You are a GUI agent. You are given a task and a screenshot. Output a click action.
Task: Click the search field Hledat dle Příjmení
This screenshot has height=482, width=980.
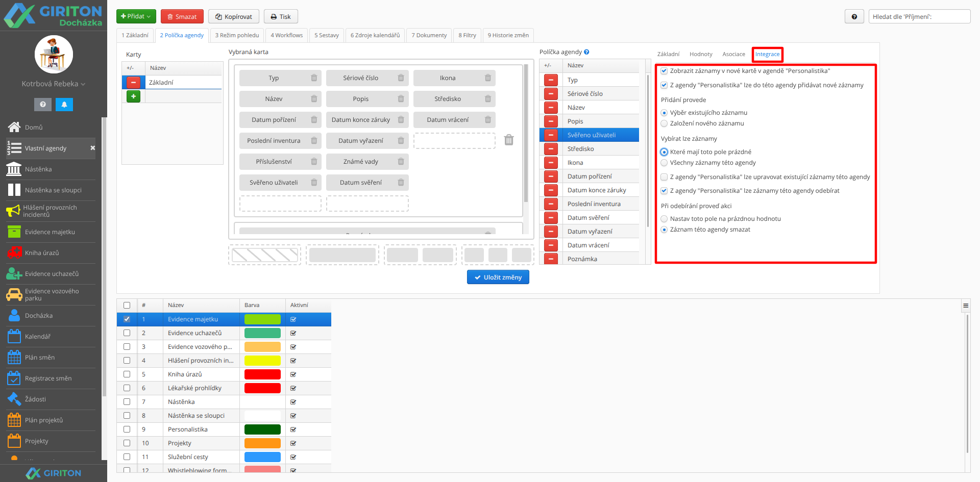(x=919, y=16)
